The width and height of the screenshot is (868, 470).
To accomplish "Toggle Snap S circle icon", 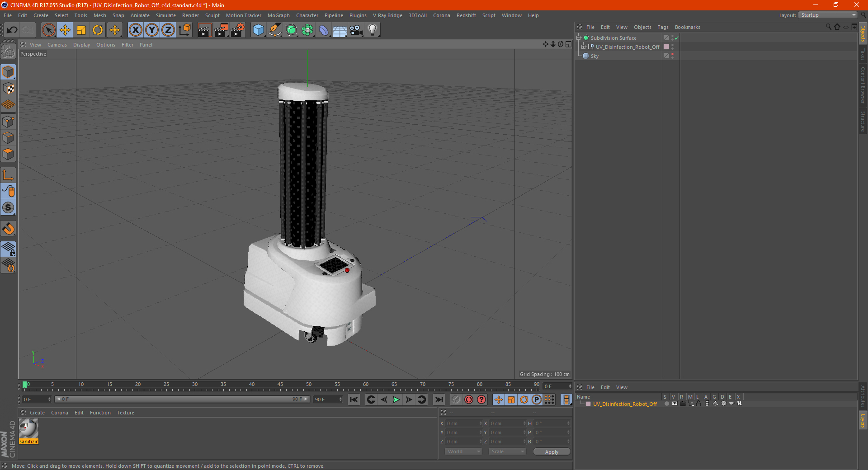I will 8,207.
